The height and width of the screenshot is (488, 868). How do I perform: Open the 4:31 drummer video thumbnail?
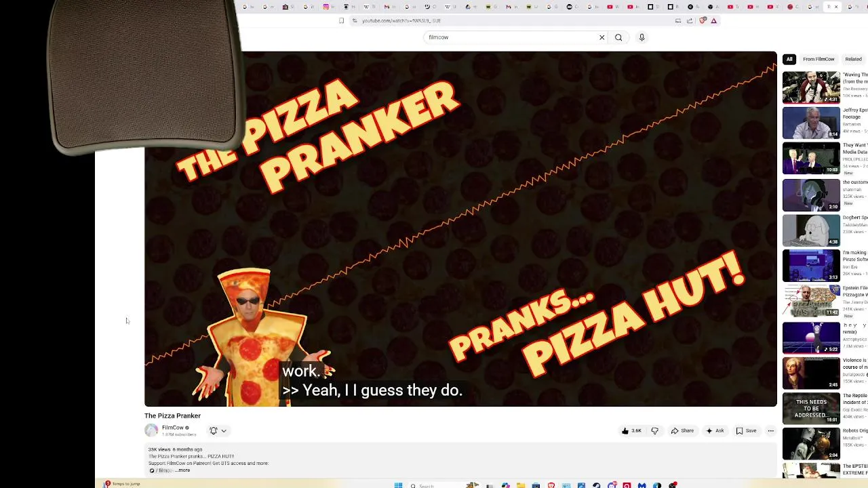[x=811, y=87]
